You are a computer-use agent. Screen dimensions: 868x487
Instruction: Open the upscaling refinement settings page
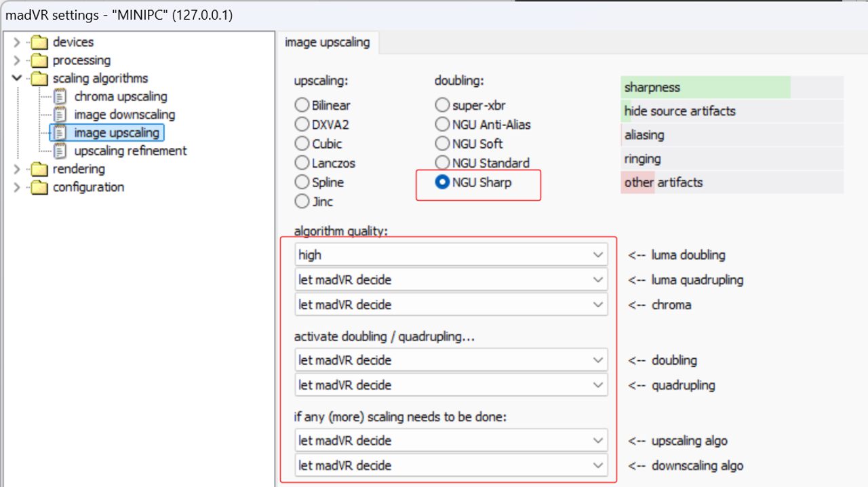[130, 151]
